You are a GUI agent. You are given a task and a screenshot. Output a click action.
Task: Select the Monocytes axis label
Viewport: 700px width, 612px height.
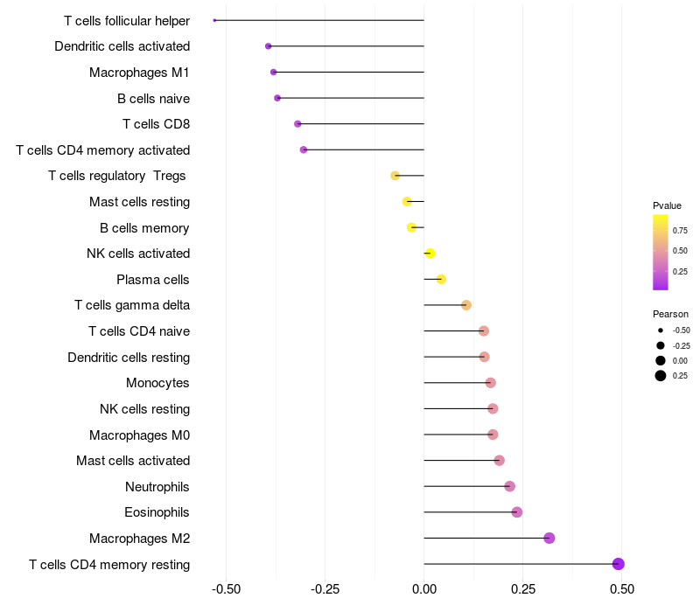[x=157, y=383]
